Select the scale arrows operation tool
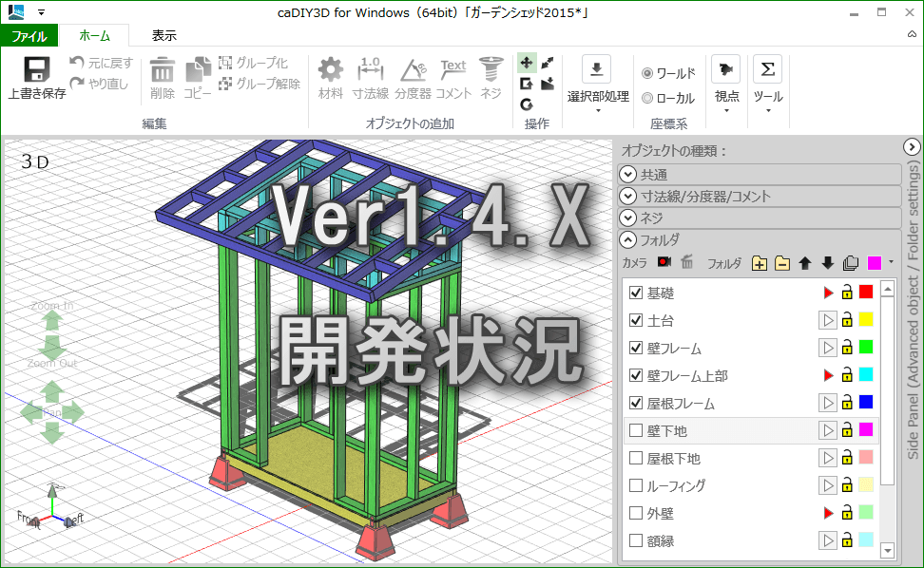The image size is (924, 568). click(548, 63)
